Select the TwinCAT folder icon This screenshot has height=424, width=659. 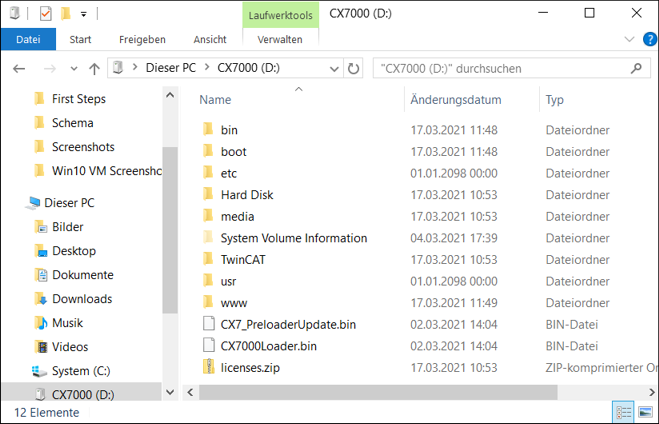pos(208,259)
